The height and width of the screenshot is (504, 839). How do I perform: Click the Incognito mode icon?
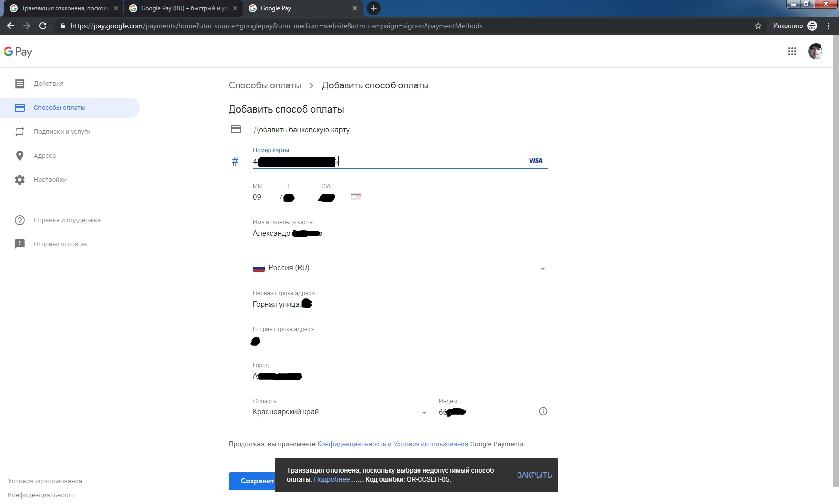coord(812,26)
